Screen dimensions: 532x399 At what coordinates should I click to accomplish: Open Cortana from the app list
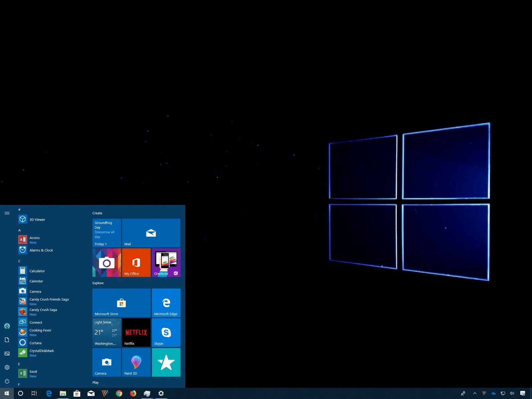click(x=50, y=343)
